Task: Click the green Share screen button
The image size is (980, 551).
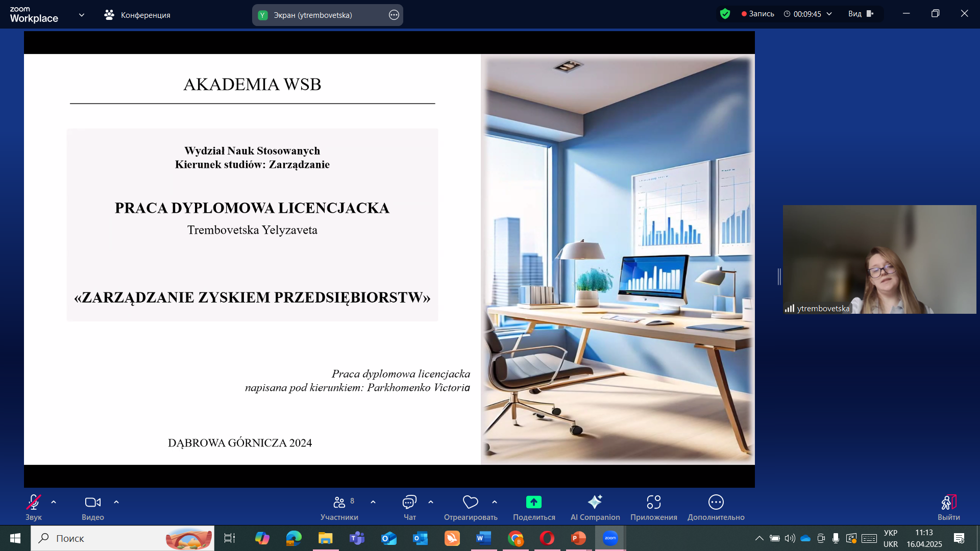Action: coord(534,503)
